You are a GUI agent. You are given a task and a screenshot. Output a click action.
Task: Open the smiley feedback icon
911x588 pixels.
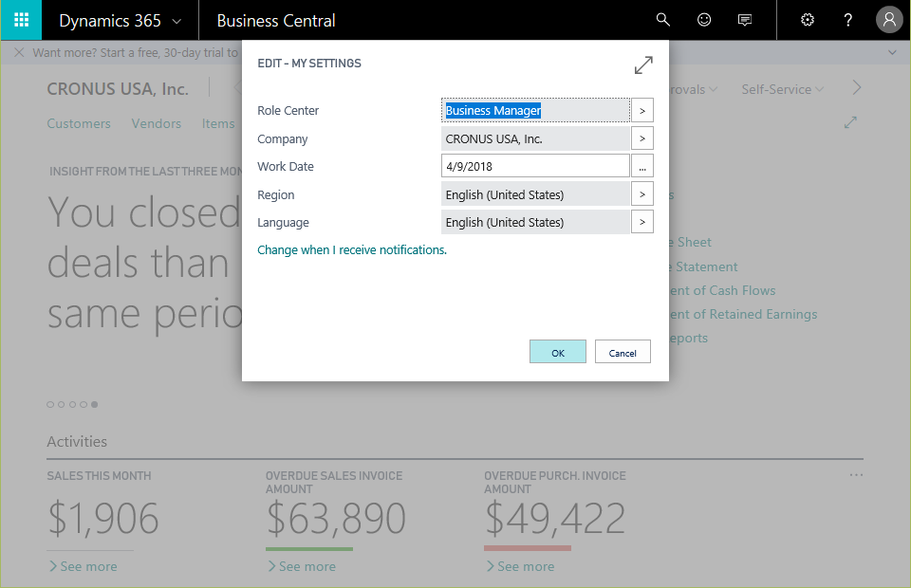tap(703, 20)
